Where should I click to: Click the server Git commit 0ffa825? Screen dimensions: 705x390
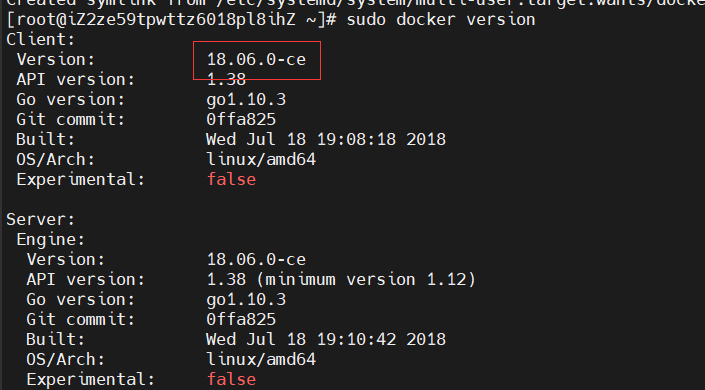(x=241, y=319)
